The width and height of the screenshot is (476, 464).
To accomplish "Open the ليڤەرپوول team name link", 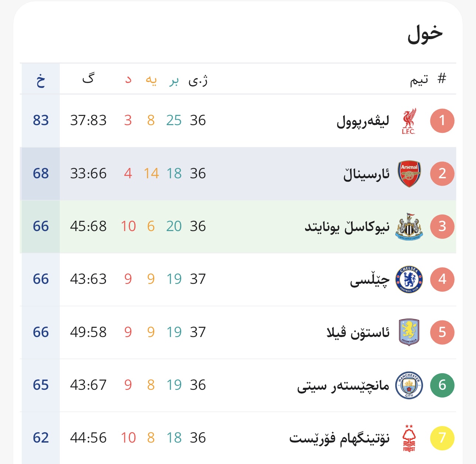I will tap(363, 121).
